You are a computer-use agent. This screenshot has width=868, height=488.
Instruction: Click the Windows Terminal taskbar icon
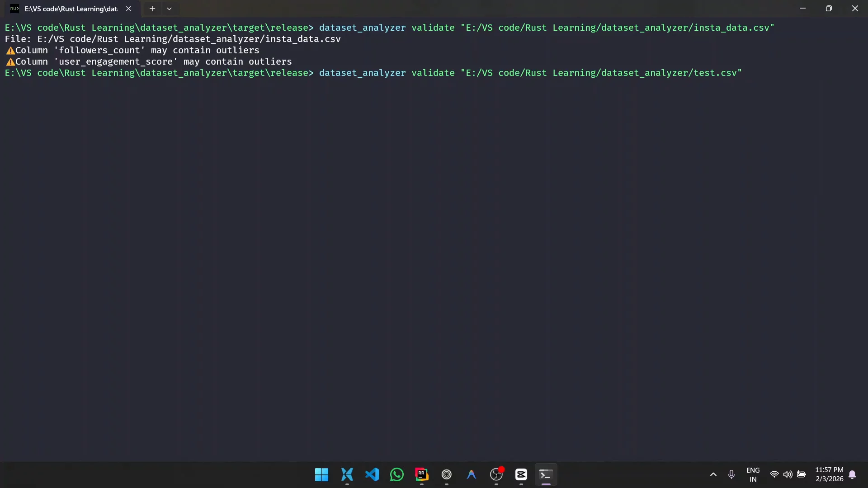point(546,474)
